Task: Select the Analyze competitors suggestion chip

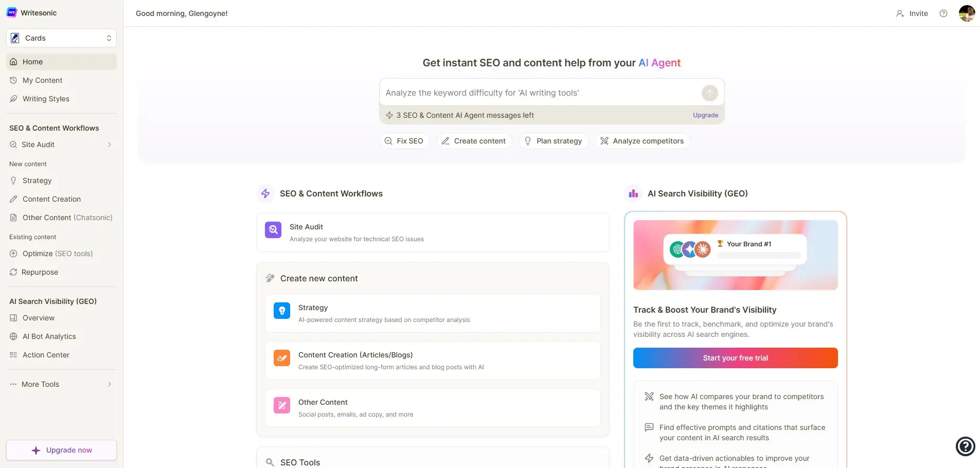Action: (x=643, y=141)
